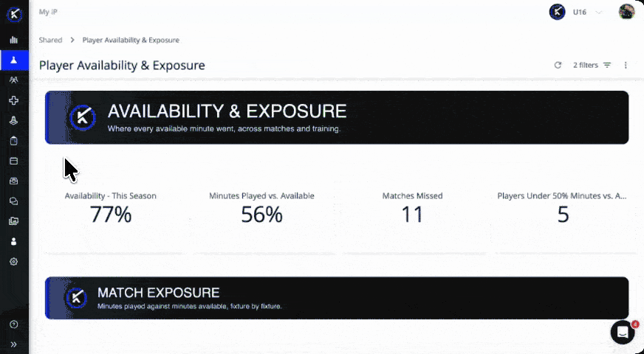Open the athletes group icon in sidebar
Viewport: 644px width, 354px height.
[14, 80]
